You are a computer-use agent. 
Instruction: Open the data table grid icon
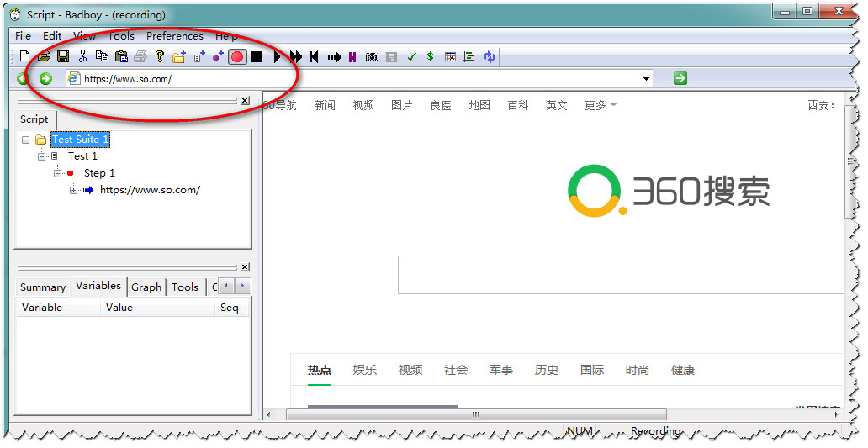(x=450, y=57)
